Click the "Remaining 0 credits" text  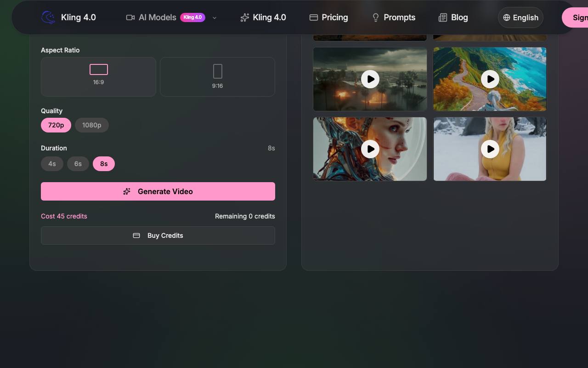coord(245,216)
